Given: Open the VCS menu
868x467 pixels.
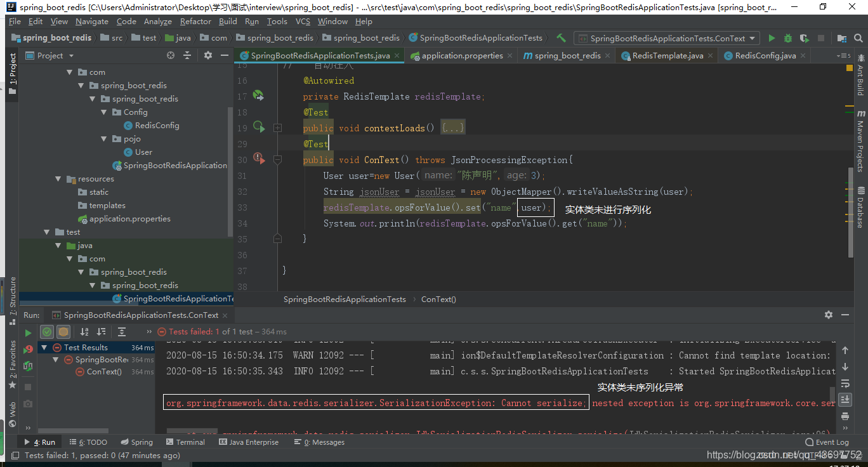Looking at the screenshot, I should click(303, 21).
